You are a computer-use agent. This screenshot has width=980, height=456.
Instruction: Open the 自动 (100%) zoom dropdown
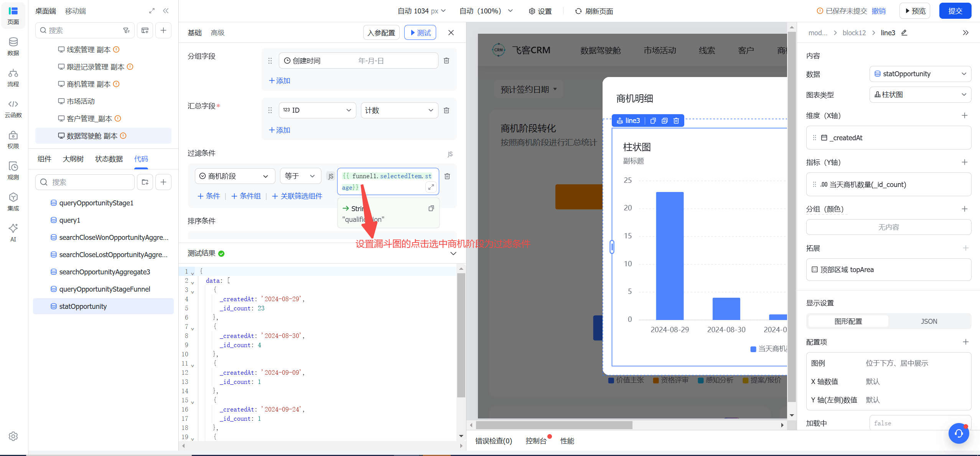point(486,11)
